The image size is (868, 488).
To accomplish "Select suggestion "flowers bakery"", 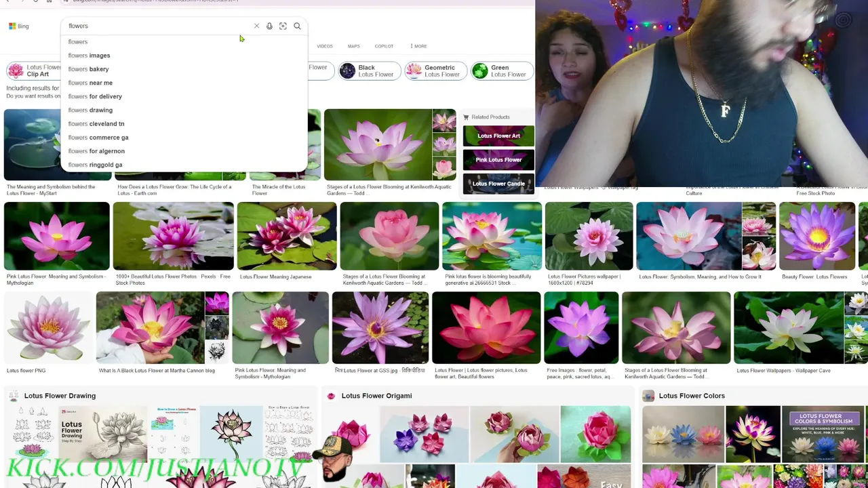I will pyautogui.click(x=184, y=69).
